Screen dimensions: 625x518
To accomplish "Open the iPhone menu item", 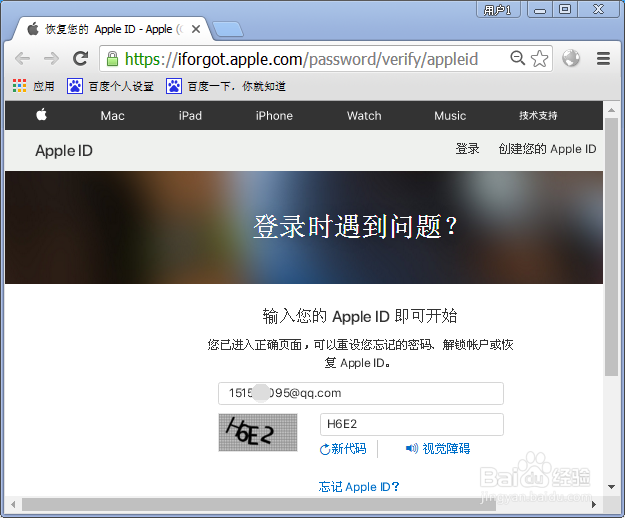I will 274,116.
